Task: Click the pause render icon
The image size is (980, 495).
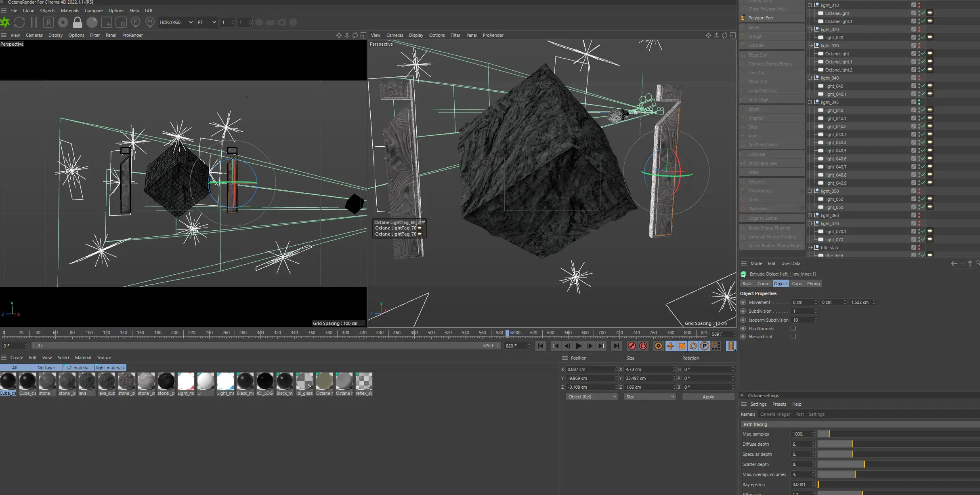Action: click(34, 22)
